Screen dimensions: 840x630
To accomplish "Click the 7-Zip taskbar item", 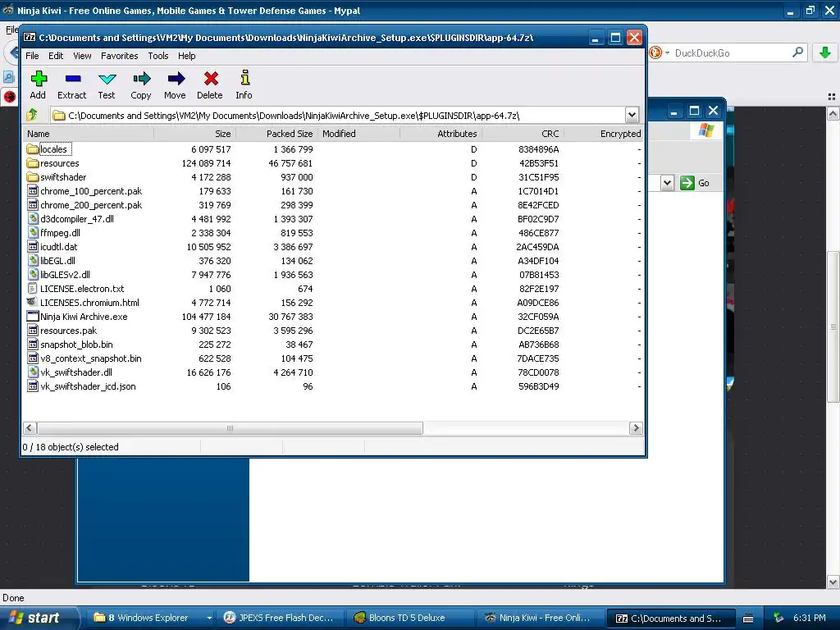I will (x=670, y=618).
